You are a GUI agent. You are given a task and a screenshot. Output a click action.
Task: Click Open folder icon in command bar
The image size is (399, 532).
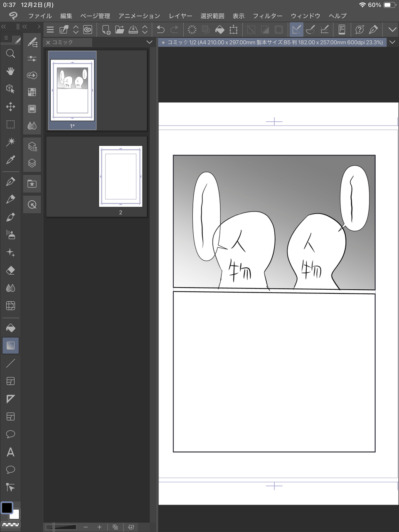coord(120,30)
